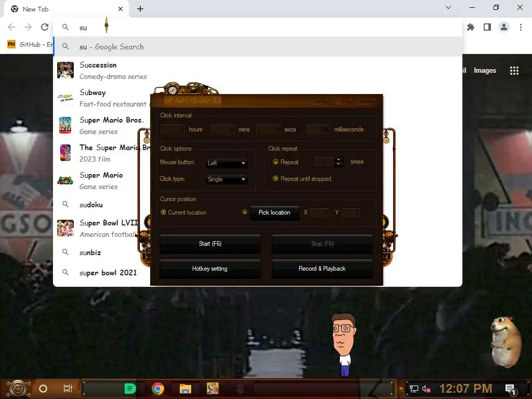Open a new tab with the plus icon
Screen dimensions: 532x399
[x=140, y=9]
